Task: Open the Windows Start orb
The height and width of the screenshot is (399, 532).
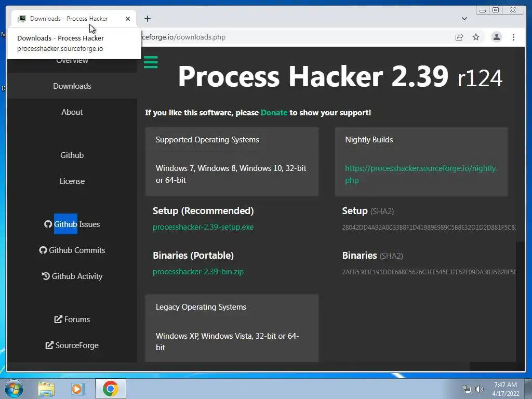Action: (x=14, y=389)
